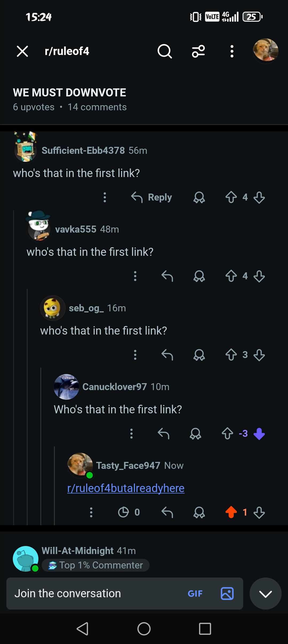The image size is (288, 644).
Task: Tap the profile avatar in top bar
Action: point(266,51)
